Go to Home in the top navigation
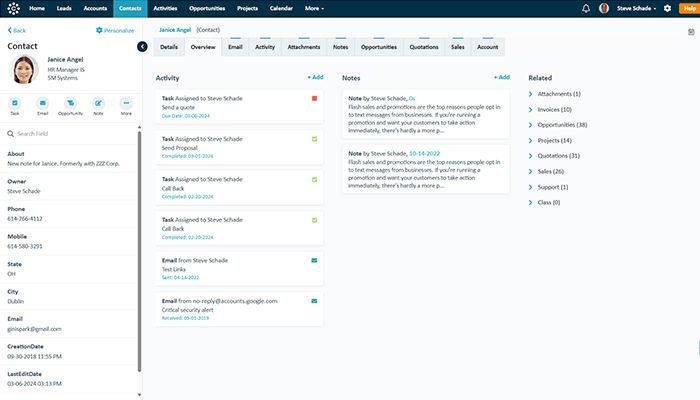Viewport: 700px width, 400px height. pos(37,8)
